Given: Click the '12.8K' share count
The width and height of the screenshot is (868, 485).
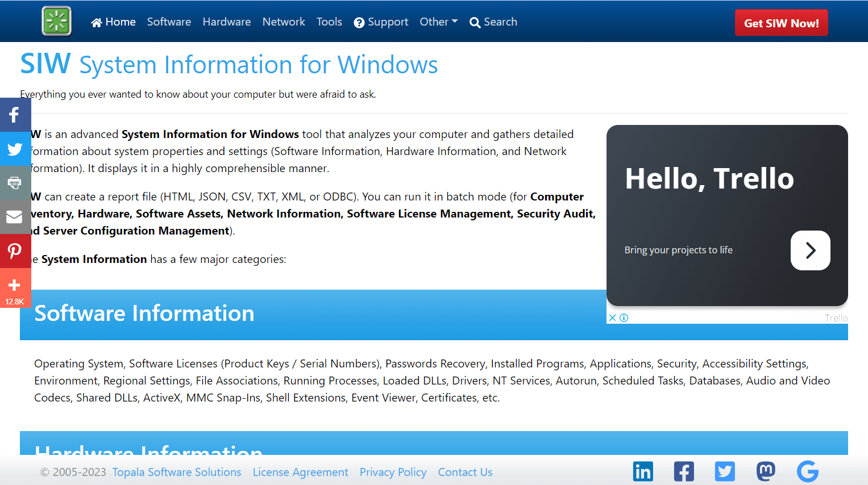Looking at the screenshot, I should point(15,302).
